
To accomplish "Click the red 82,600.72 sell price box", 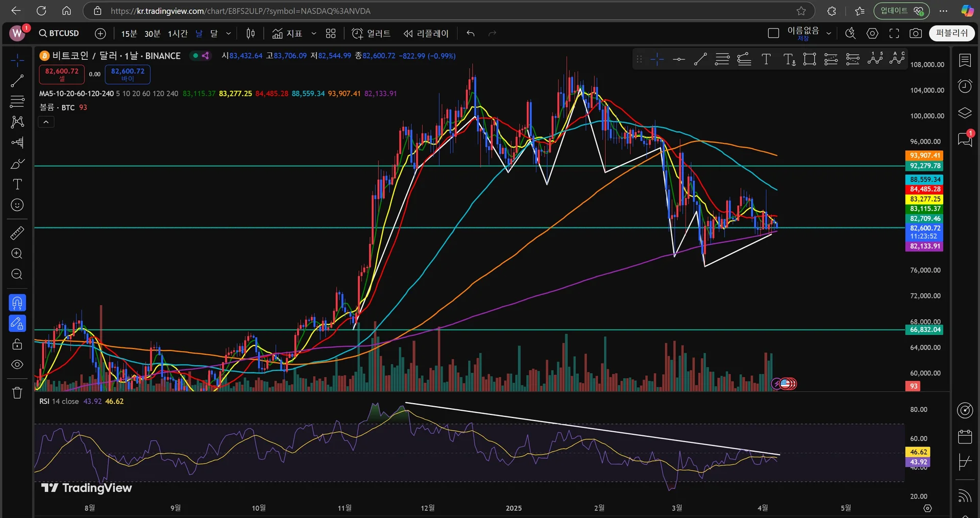I will tap(62, 75).
